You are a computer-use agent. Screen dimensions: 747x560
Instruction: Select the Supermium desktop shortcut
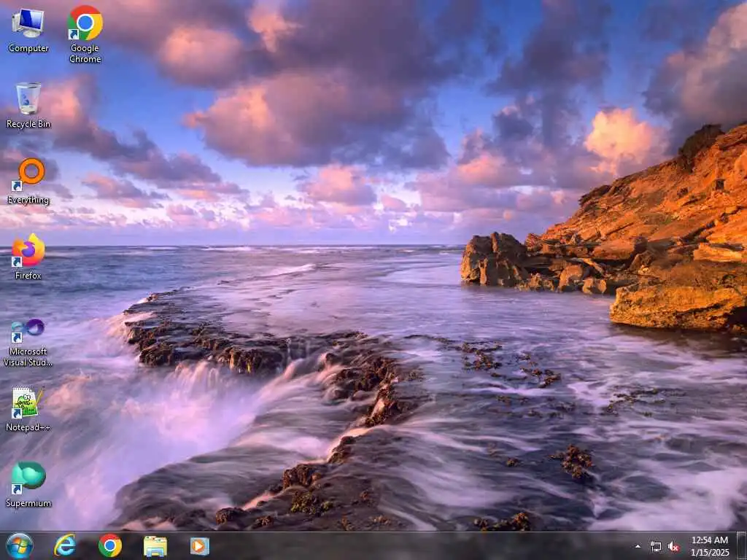tap(28, 485)
